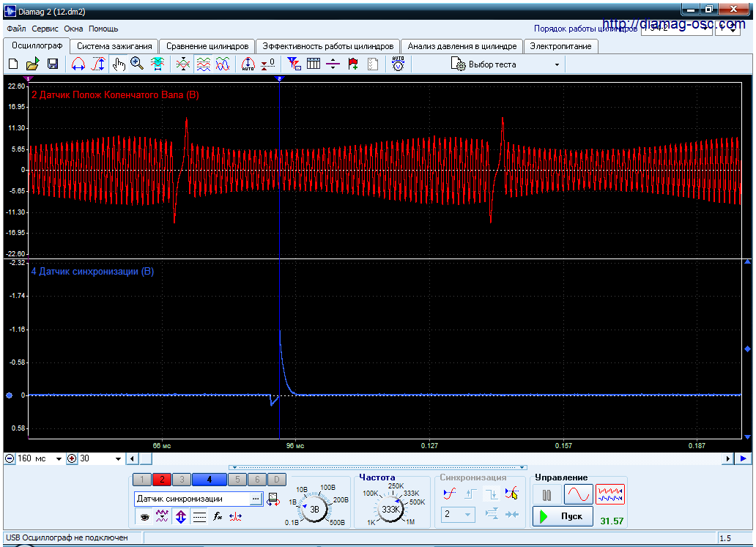Switch to the Система зажигания tab
756x547 pixels.
coord(114,46)
